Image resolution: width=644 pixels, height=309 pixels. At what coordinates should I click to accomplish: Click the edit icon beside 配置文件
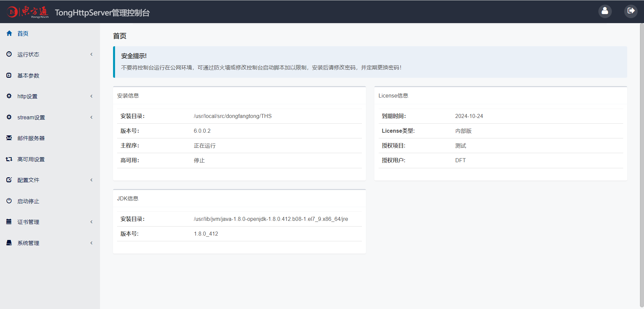[x=9, y=180]
